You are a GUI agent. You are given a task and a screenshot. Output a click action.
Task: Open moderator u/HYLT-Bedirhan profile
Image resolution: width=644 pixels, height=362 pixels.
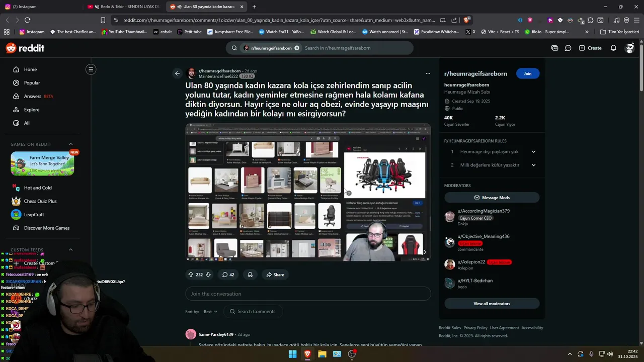click(475, 281)
